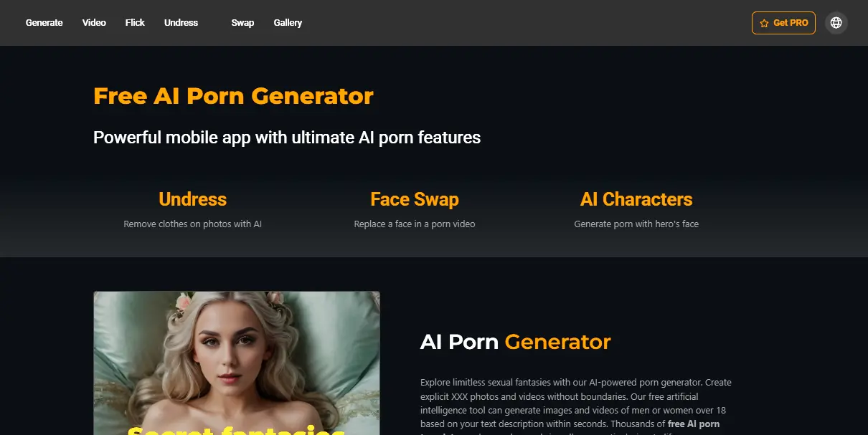Click the bold "free AI porn" text

(x=694, y=424)
